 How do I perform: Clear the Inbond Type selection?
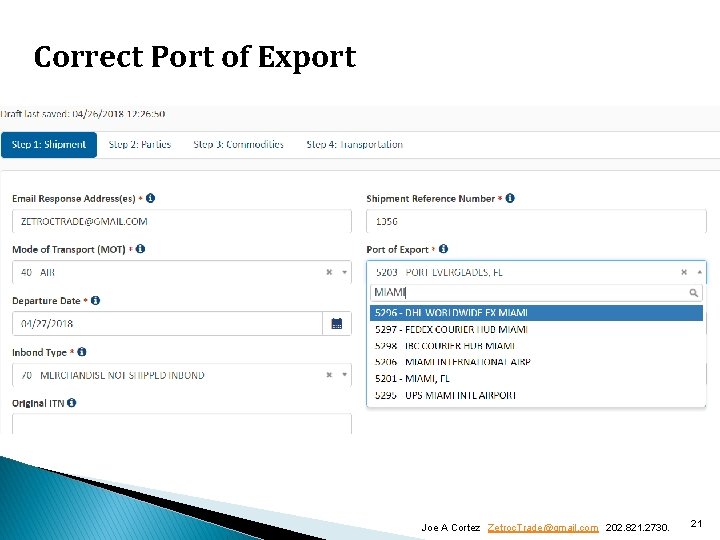(329, 375)
